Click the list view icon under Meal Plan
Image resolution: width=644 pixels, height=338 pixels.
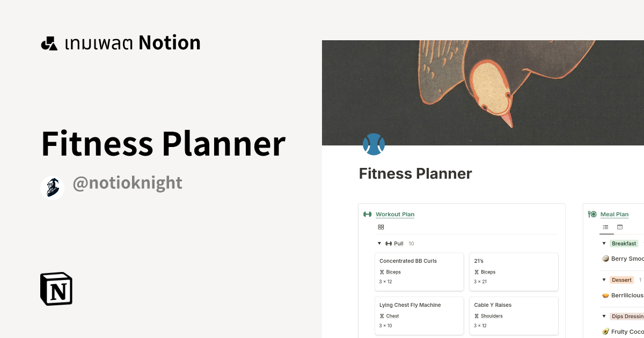pos(606,227)
